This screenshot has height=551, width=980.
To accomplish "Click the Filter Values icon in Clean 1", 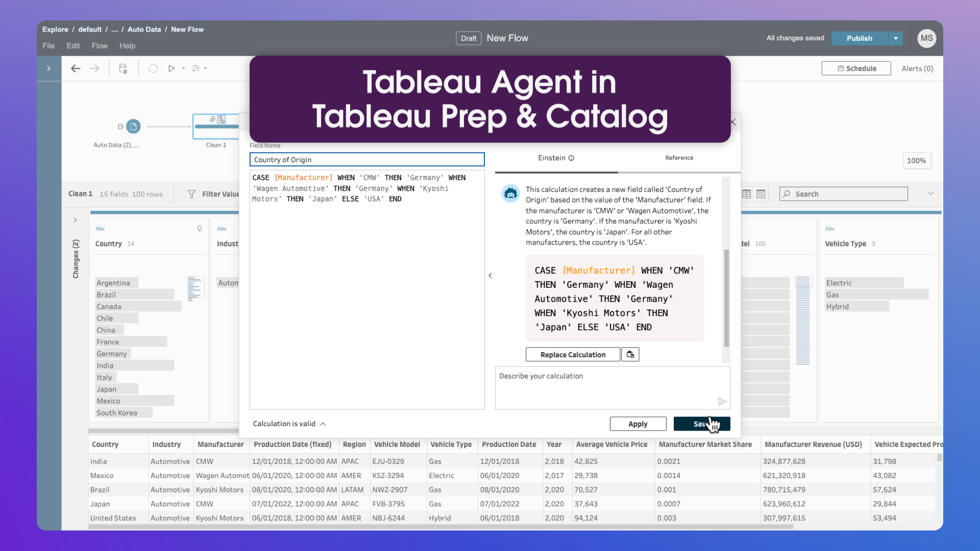I will point(190,194).
